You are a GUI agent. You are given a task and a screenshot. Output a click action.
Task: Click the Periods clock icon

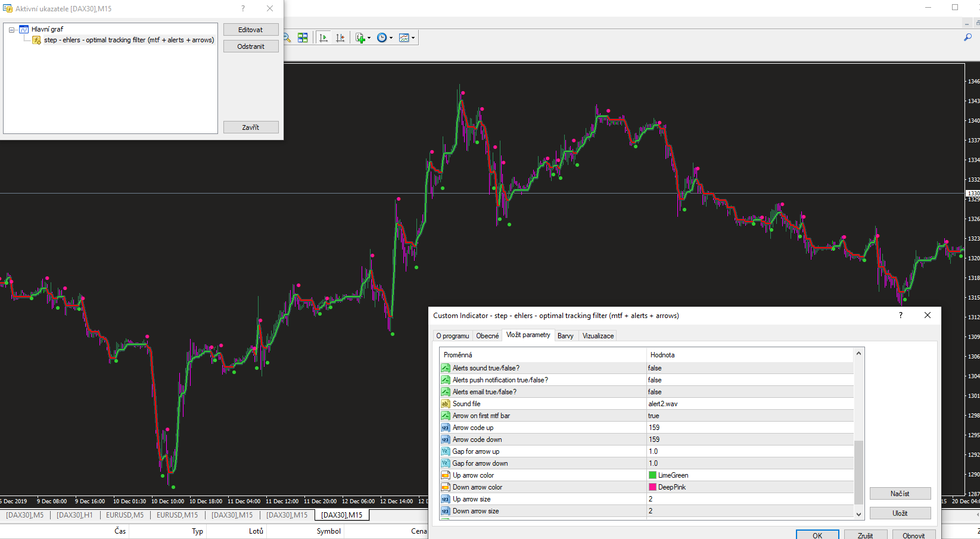pos(382,38)
